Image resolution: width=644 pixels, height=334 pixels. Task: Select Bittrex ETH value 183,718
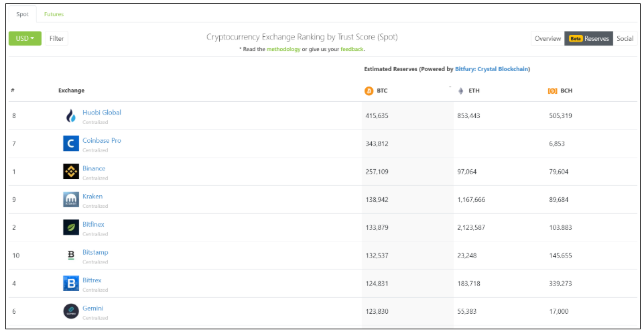point(468,284)
